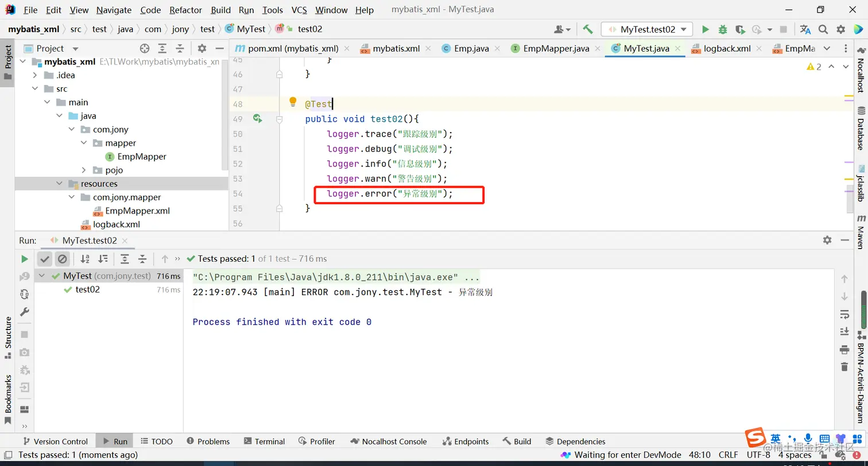Run MyTest.test02 with the green play icon
The width and height of the screenshot is (868, 466).
[706, 29]
